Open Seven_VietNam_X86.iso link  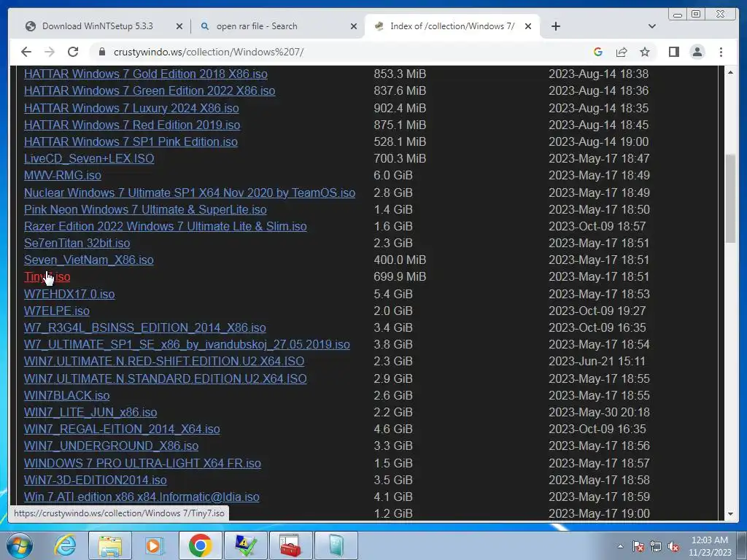click(x=88, y=260)
